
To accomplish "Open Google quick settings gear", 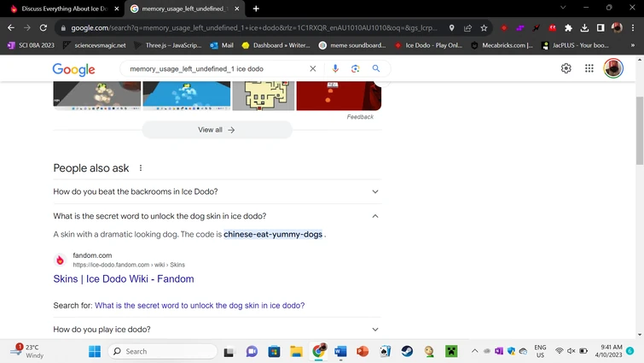I will 566,68.
